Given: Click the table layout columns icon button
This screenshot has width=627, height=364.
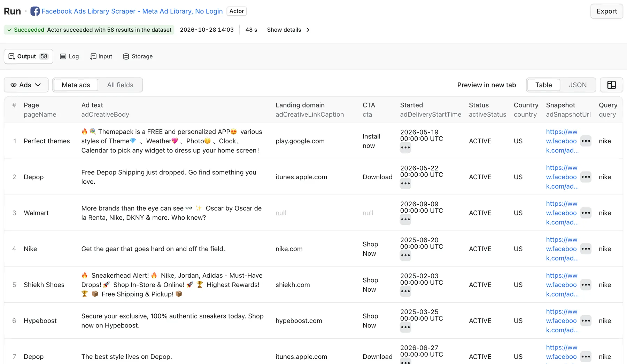Looking at the screenshot, I should (x=611, y=85).
